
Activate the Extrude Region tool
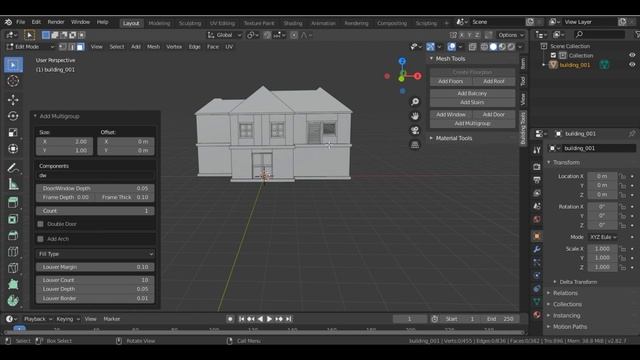(13, 219)
